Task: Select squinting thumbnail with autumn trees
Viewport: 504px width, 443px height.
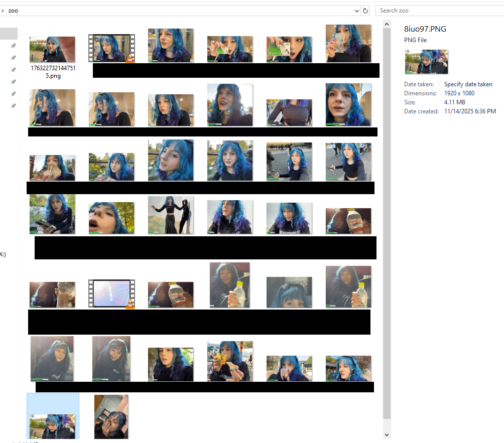Action: click(348, 368)
